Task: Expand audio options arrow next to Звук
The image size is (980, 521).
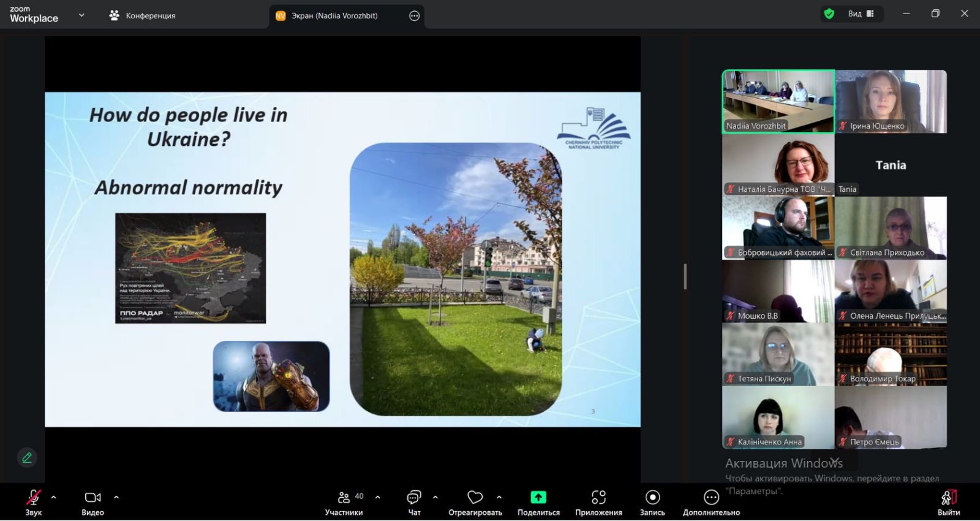Action: click(54, 497)
